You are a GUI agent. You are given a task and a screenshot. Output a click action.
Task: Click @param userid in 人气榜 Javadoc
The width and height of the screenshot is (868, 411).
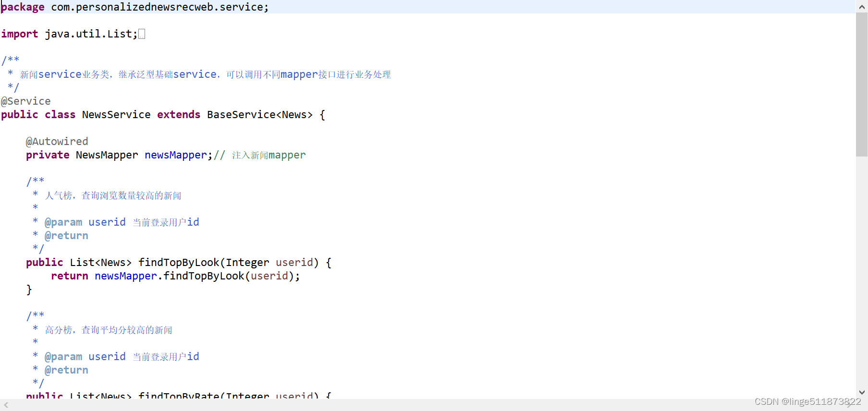coord(85,222)
